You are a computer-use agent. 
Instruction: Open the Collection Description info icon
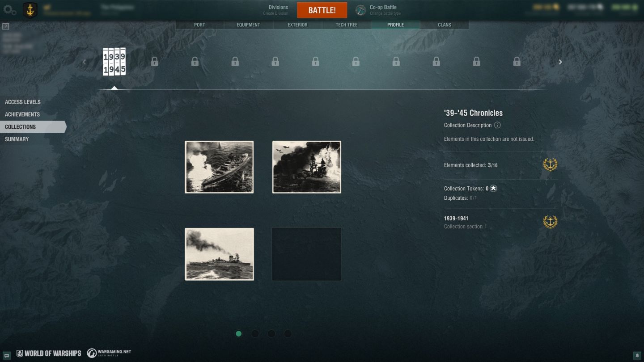pyautogui.click(x=497, y=125)
